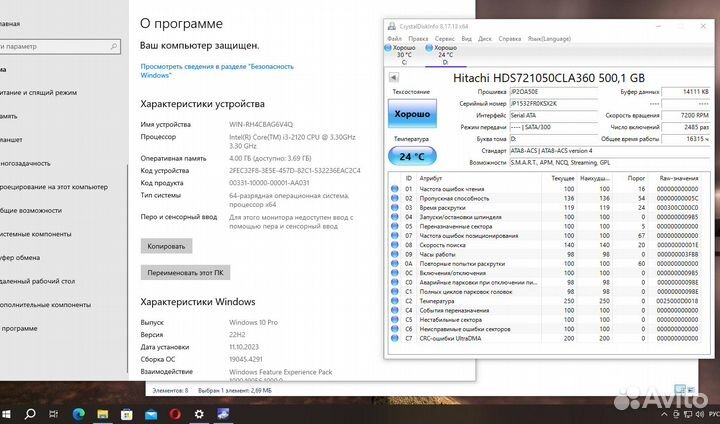
Task: Launch Opera browser from the taskbar
Action: pos(175,414)
